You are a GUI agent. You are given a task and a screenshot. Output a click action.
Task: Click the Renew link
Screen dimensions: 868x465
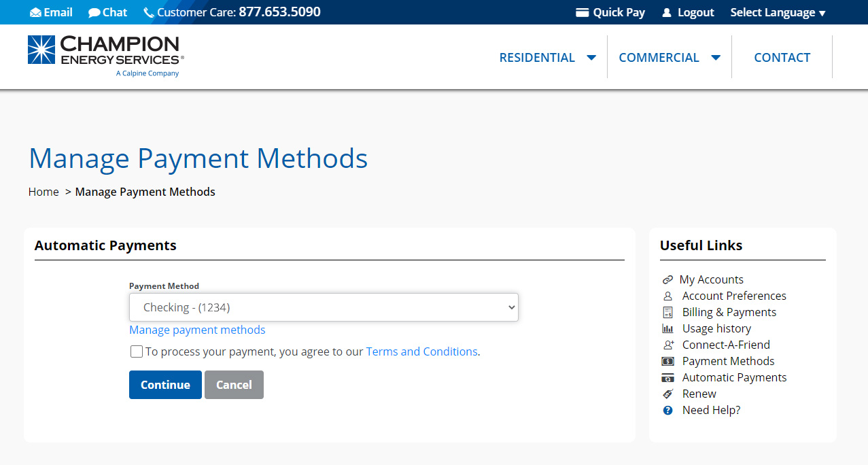tap(699, 394)
